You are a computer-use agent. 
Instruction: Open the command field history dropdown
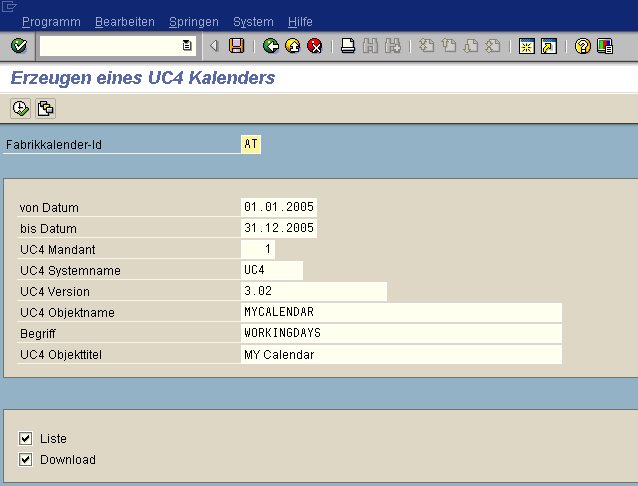click(x=187, y=46)
